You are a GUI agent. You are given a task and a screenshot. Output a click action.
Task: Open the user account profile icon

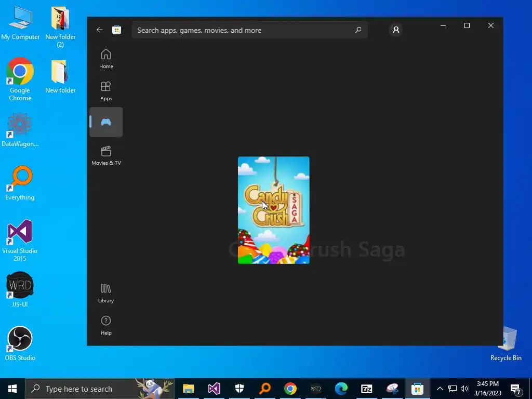coord(395,30)
